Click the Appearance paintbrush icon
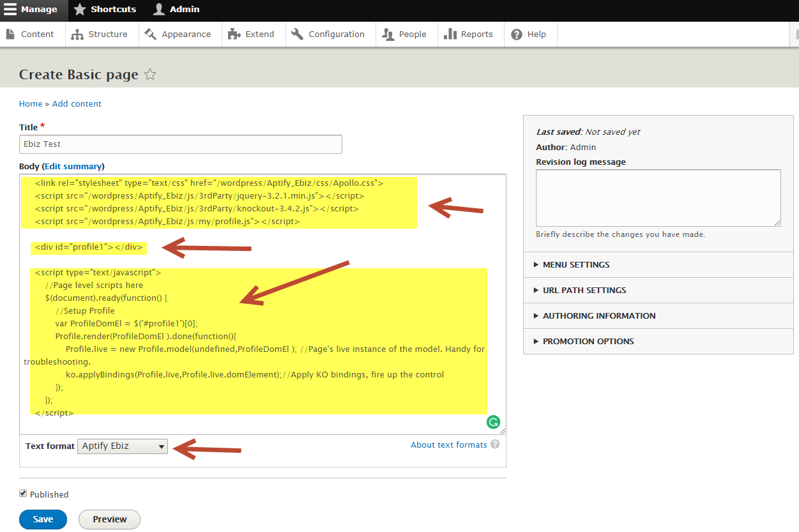This screenshot has width=799, height=532. (151, 34)
